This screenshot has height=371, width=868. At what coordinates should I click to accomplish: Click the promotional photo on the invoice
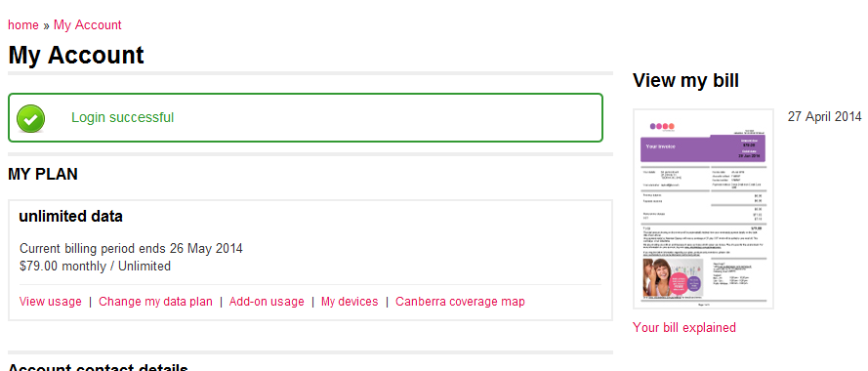[x=673, y=277]
